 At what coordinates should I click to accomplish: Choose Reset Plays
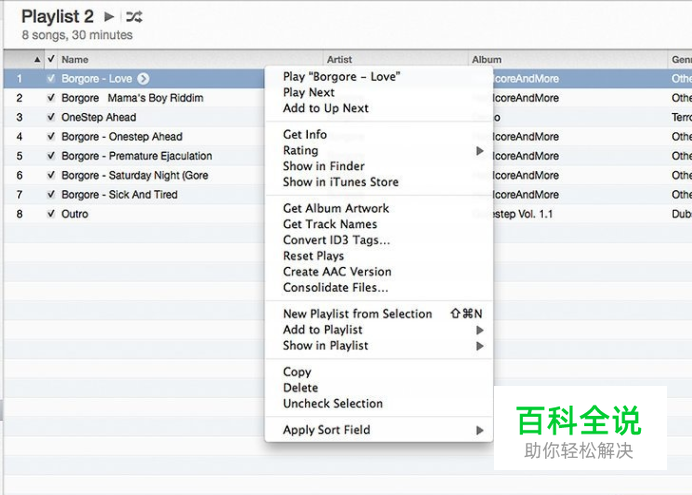(379, 256)
